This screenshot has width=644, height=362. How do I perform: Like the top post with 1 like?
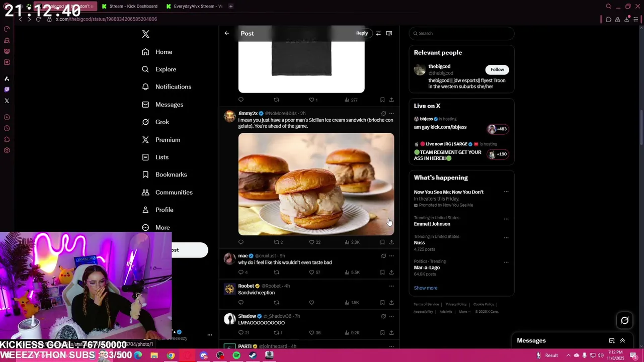pos(311,100)
